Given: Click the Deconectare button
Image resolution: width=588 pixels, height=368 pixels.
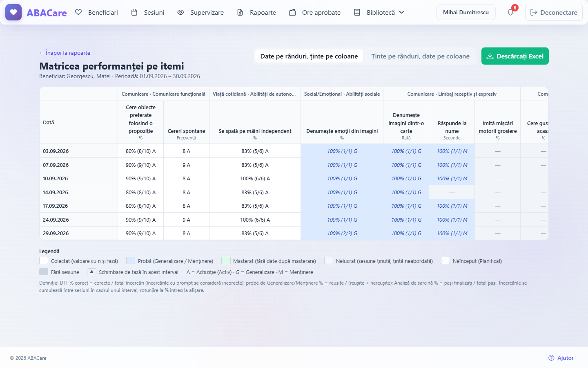Looking at the screenshot, I should (x=554, y=12).
